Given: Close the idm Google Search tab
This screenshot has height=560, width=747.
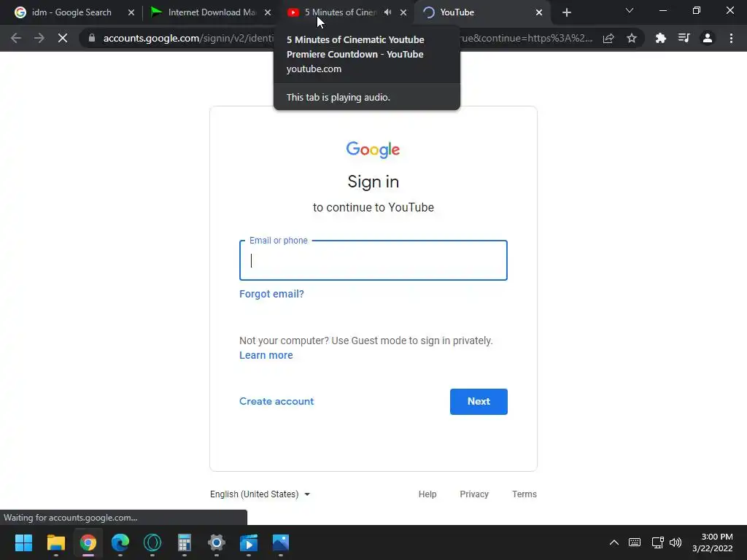Looking at the screenshot, I should click(131, 12).
